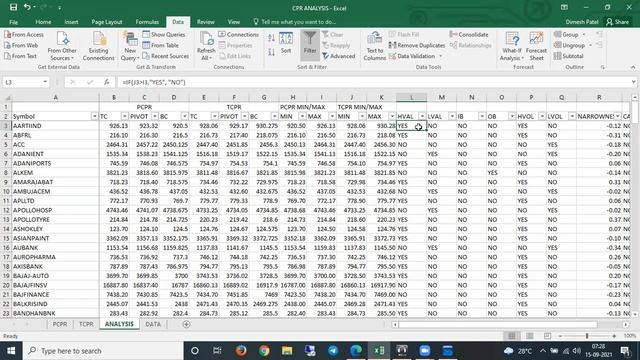Open the LVAL column filter dropdown
640x360 pixels.
click(x=452, y=116)
